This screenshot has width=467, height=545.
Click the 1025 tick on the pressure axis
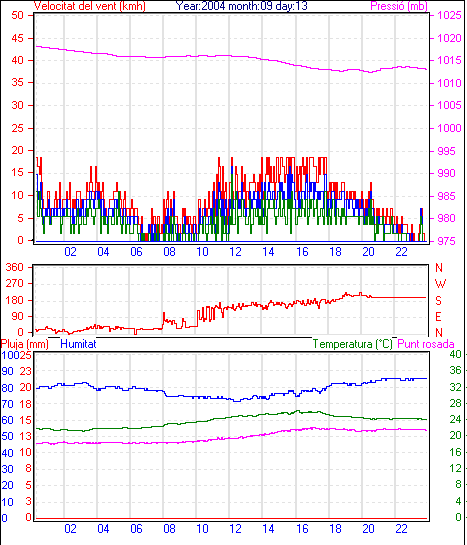point(449,15)
